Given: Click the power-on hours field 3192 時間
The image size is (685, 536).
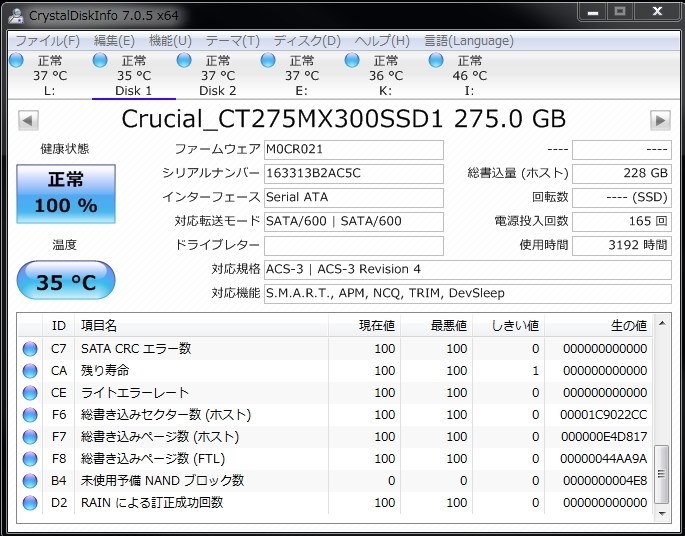Looking at the screenshot, I should [622, 246].
